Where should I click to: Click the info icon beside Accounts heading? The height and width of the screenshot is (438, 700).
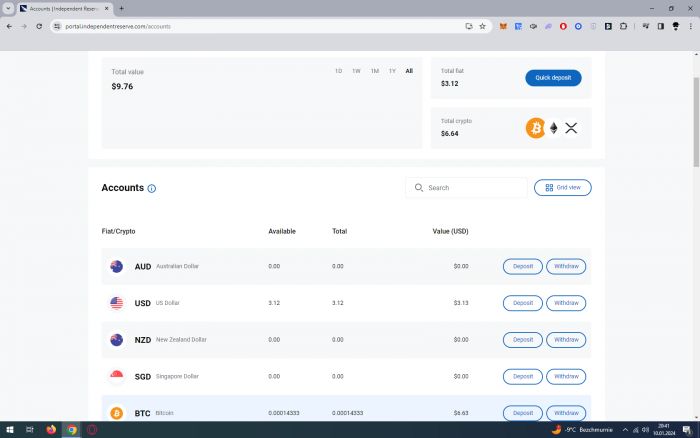pos(152,188)
